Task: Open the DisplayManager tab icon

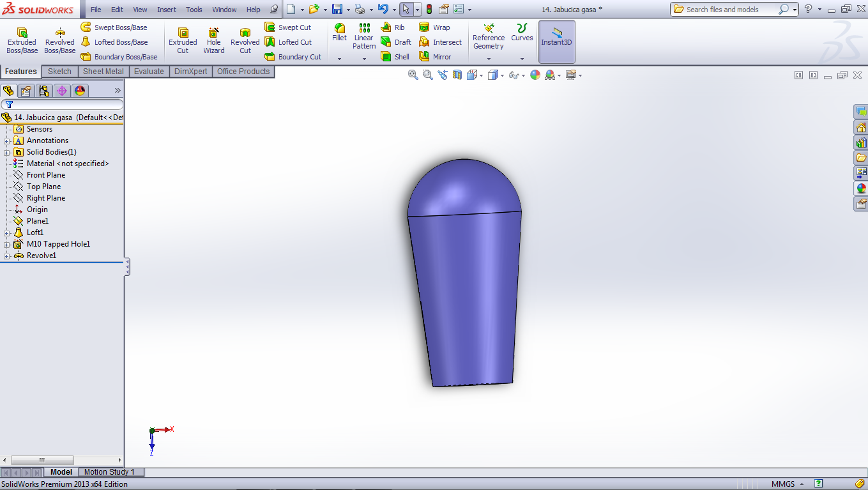Action: [80, 91]
